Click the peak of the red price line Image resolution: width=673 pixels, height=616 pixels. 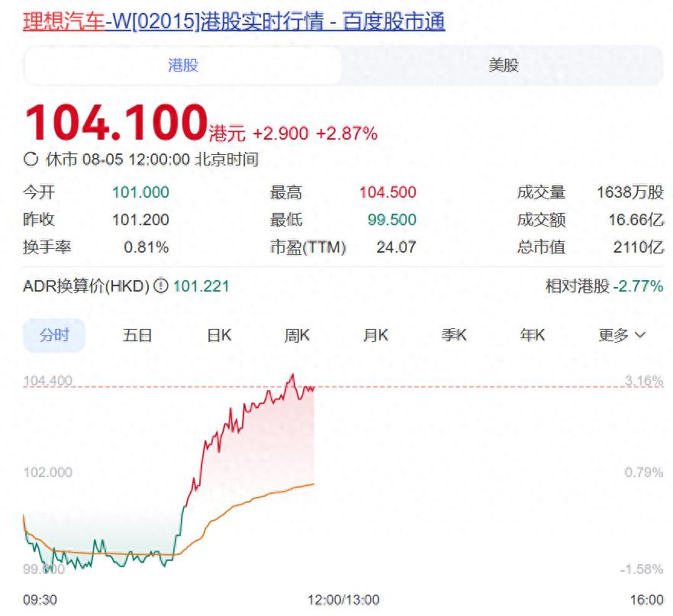tap(291, 375)
